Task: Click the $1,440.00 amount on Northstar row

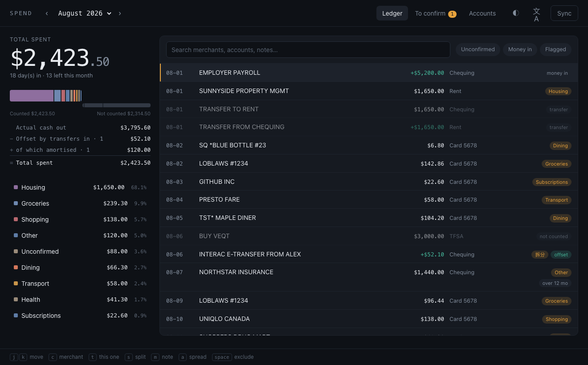Action: coord(429,272)
